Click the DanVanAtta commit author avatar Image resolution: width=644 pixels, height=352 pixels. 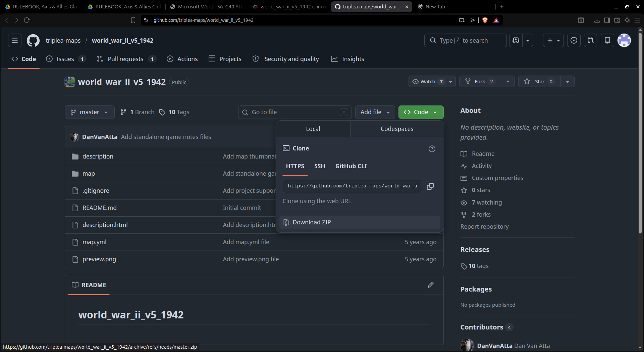point(74,137)
